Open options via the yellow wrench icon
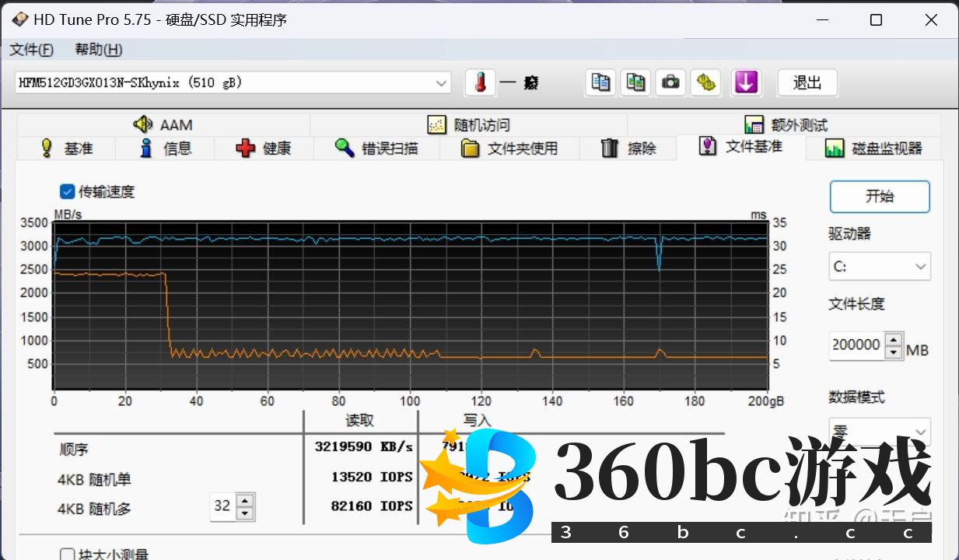 (x=705, y=82)
